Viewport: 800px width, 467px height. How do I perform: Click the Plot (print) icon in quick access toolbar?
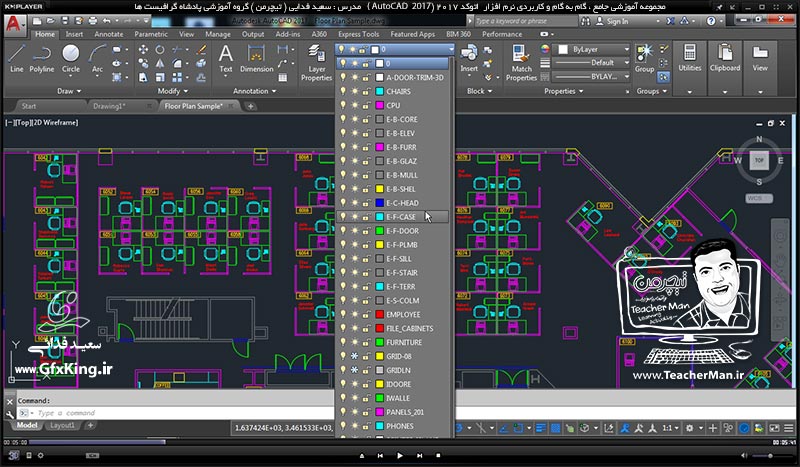tap(93, 21)
